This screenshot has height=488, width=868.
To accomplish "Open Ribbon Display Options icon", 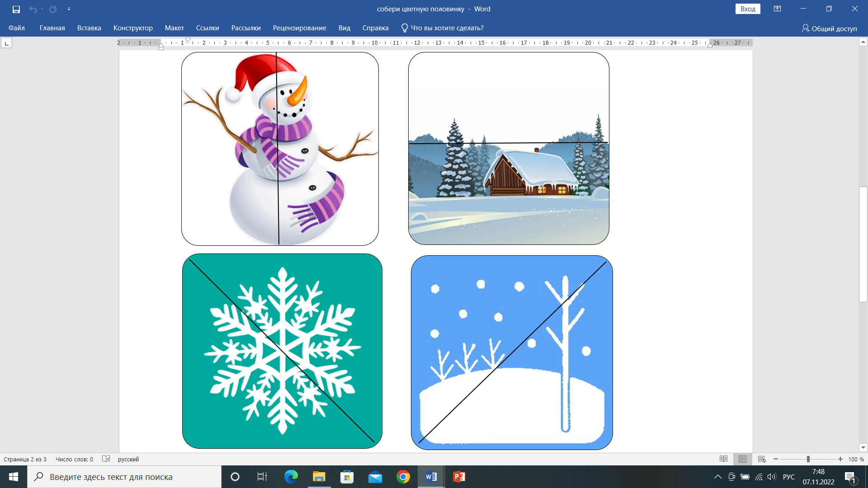I will [x=777, y=9].
